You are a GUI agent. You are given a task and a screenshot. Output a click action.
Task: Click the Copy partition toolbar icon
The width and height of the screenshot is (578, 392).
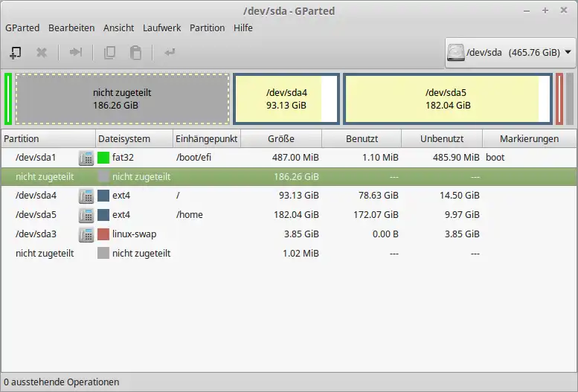[x=109, y=53]
